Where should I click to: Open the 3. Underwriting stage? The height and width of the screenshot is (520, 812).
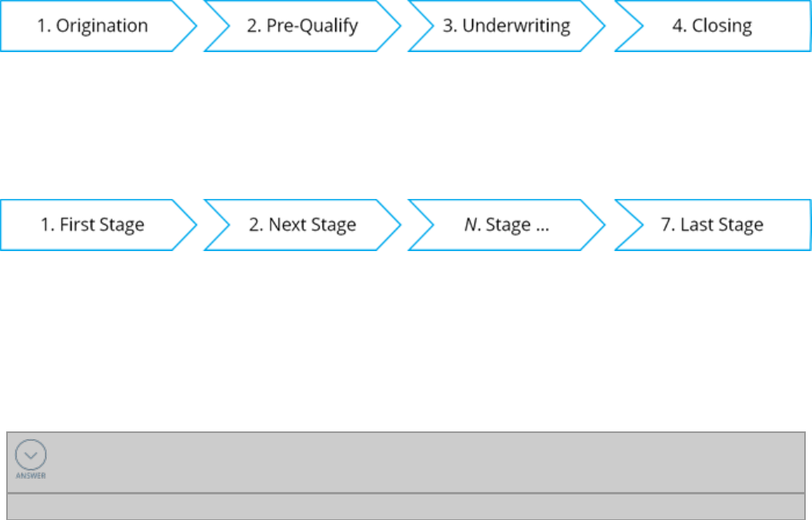(506, 26)
